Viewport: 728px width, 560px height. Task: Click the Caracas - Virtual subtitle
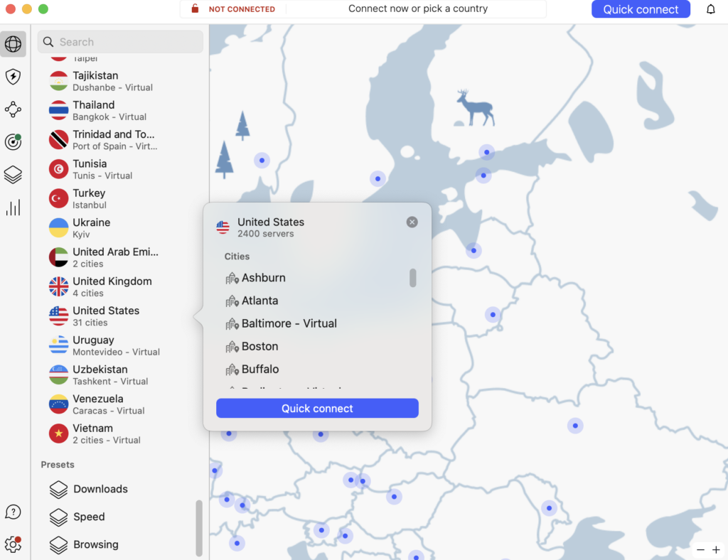[108, 411]
